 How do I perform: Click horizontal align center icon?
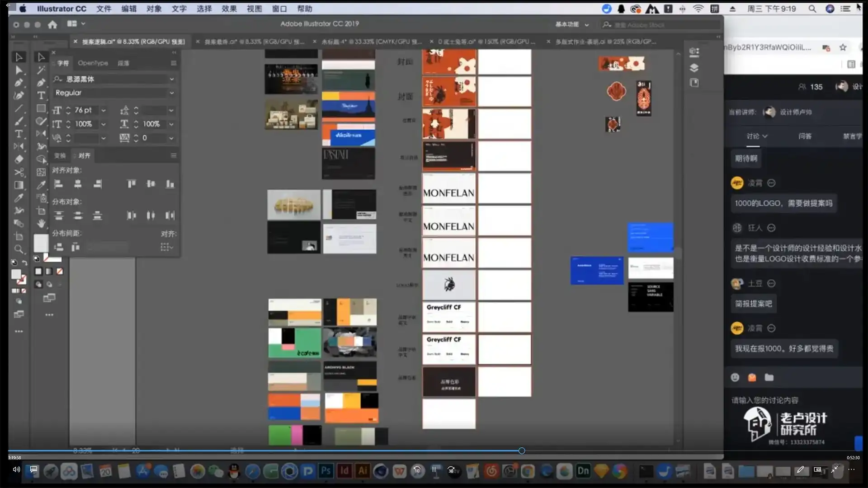pyautogui.click(x=78, y=184)
